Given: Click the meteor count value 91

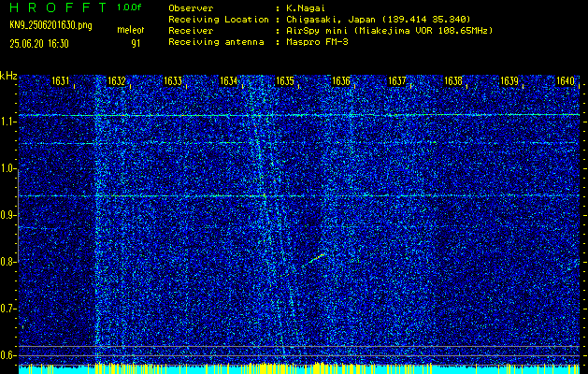Looking at the screenshot, I should [136, 44].
